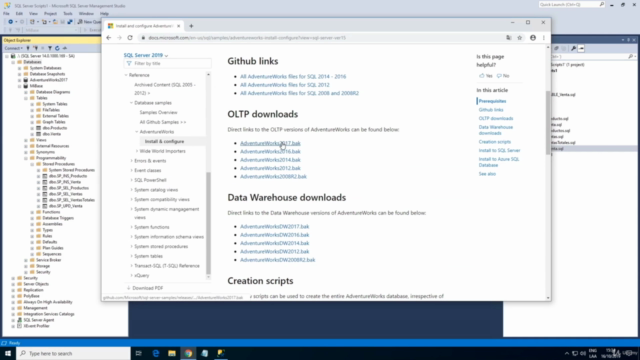
Task: Open Connect dropdown in Object Explorer
Action: pyautogui.click(x=13, y=48)
